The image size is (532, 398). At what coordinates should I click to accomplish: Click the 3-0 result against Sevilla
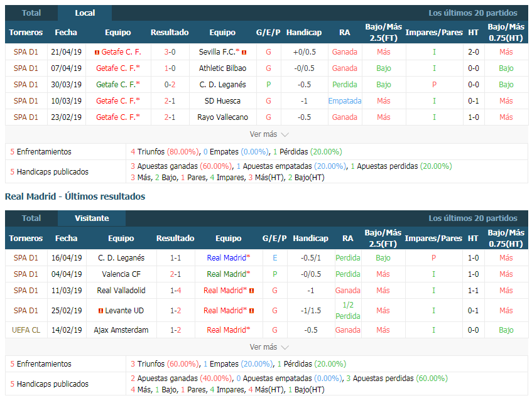click(170, 52)
